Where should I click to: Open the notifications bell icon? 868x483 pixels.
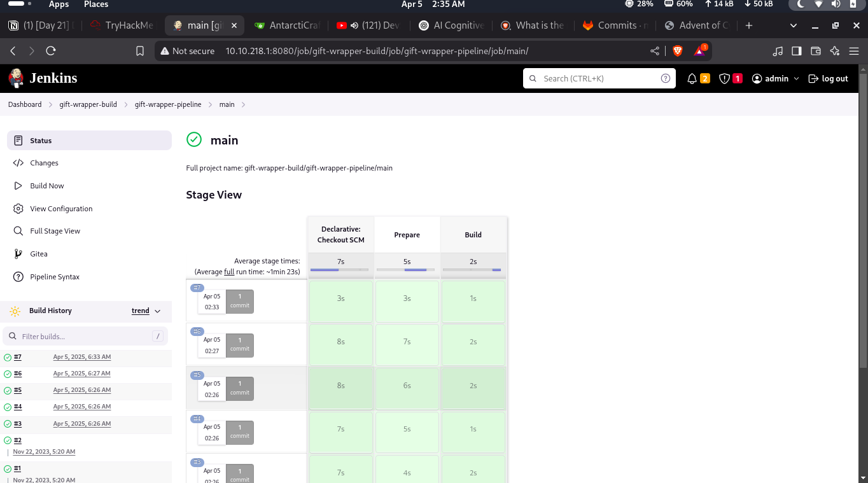coord(692,78)
